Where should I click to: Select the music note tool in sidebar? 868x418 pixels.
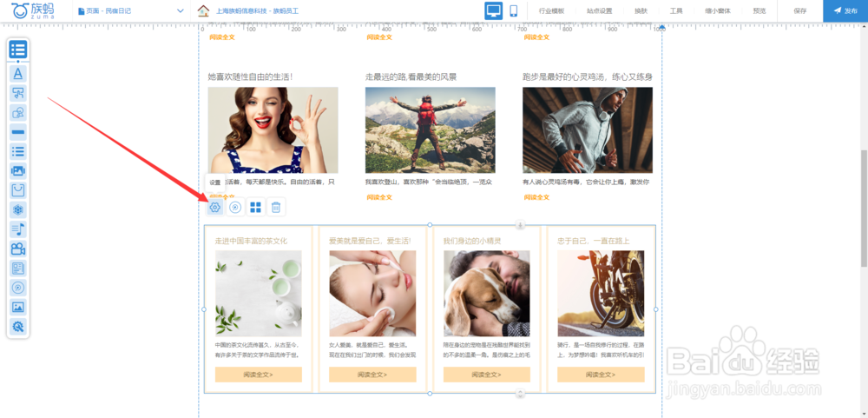[x=17, y=229]
